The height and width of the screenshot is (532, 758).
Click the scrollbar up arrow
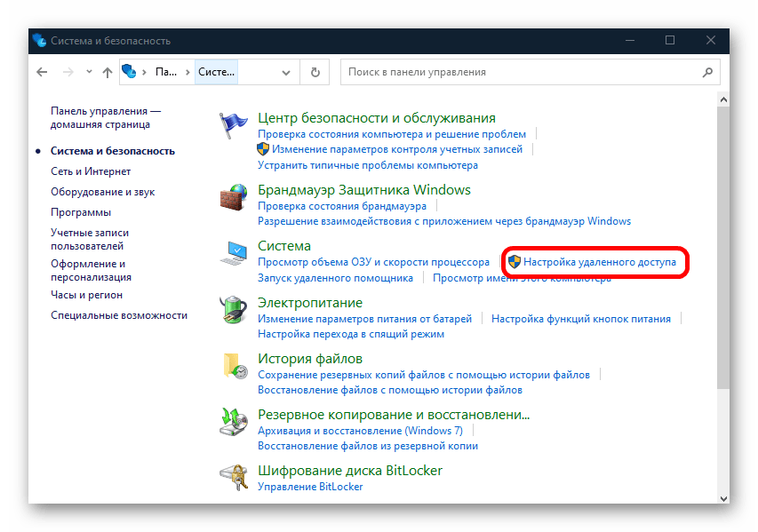click(723, 99)
